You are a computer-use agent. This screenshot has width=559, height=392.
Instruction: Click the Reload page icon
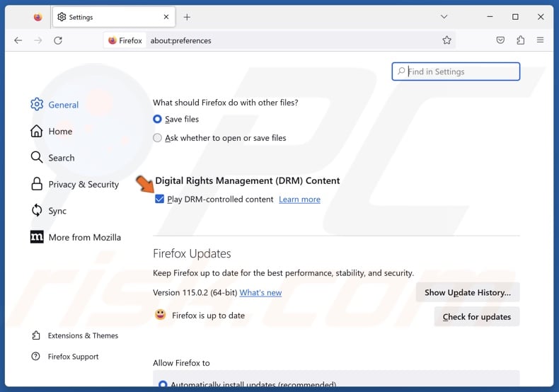pyautogui.click(x=58, y=40)
